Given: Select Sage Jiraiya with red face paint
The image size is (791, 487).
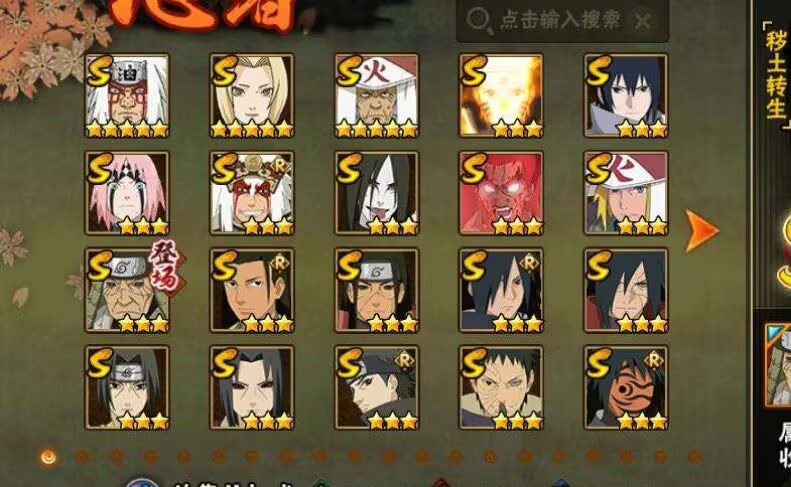Looking at the screenshot, I should 252,193.
